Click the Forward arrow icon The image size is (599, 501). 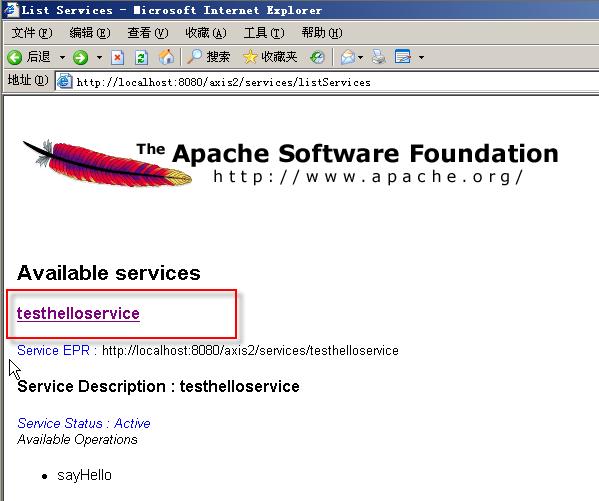pos(80,57)
